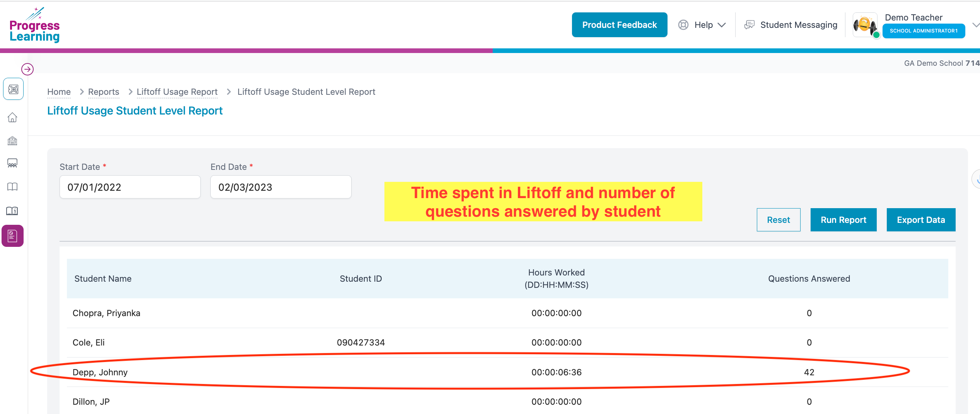
Task: Click the Student Messaging chat icon
Action: tap(750, 25)
